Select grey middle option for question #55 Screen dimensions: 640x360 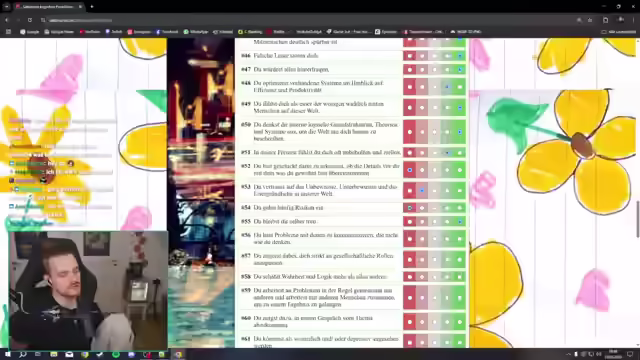pos(435,222)
